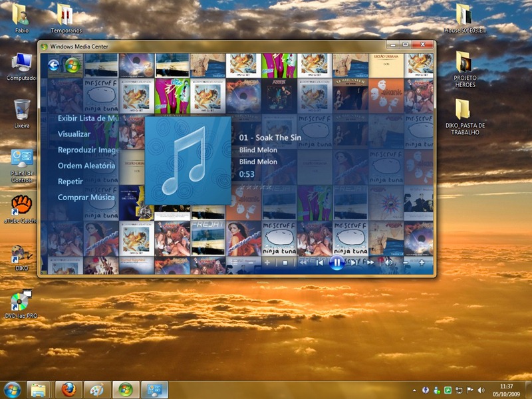Click the music note album art
Image resolution: width=532 pixels, height=399 pixels.
188,161
